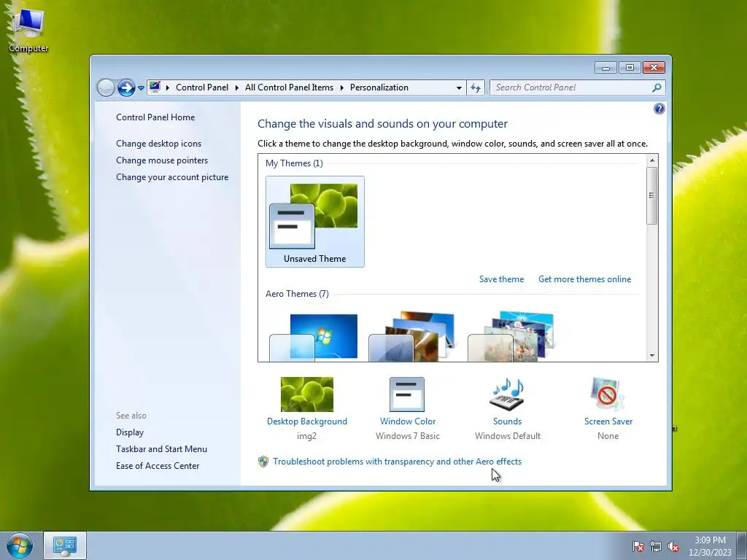
Task: Click the Save theme link
Action: point(501,279)
